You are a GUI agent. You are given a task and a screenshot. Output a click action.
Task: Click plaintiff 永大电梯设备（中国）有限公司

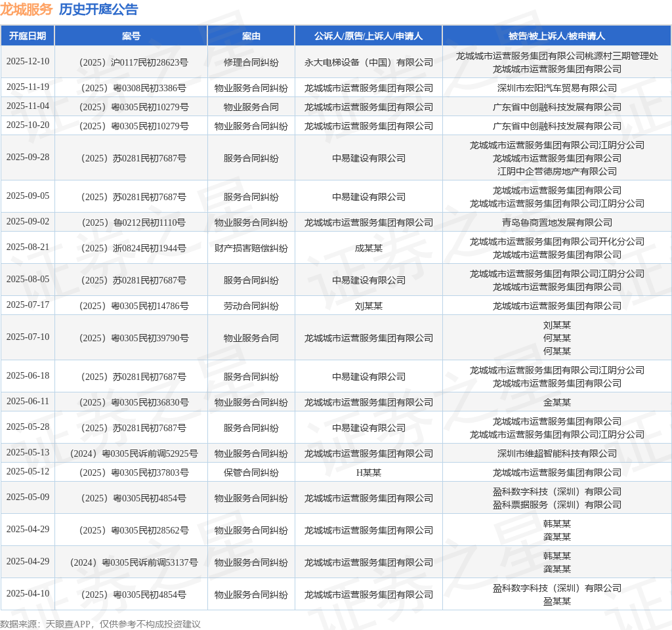(369, 62)
